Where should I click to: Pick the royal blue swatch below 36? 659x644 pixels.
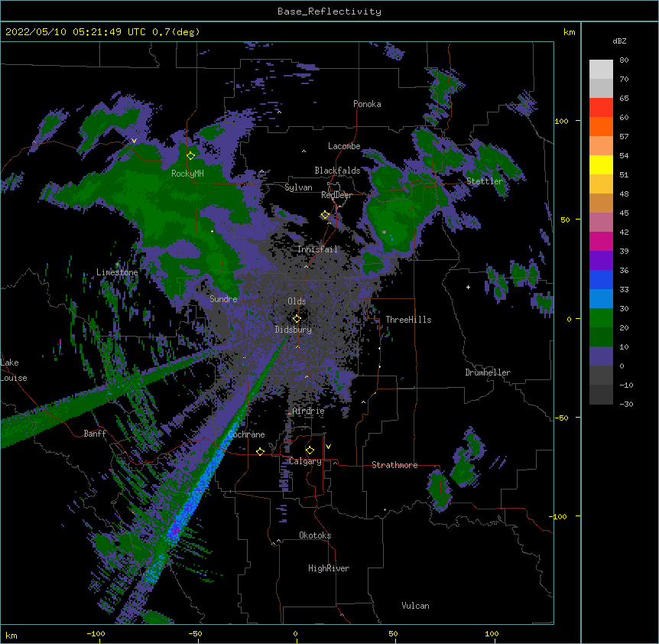click(601, 279)
